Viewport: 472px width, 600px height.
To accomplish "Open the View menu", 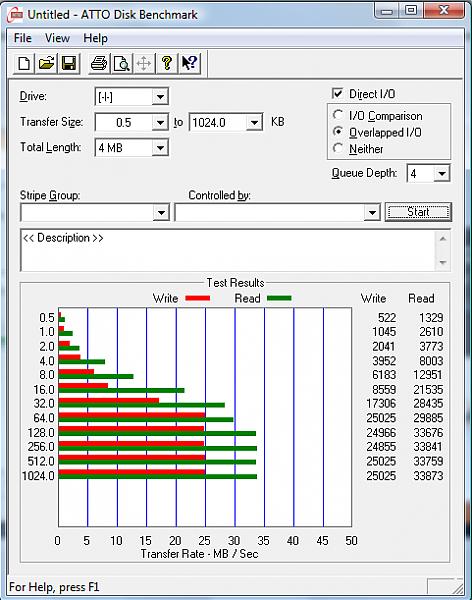I will click(x=57, y=38).
